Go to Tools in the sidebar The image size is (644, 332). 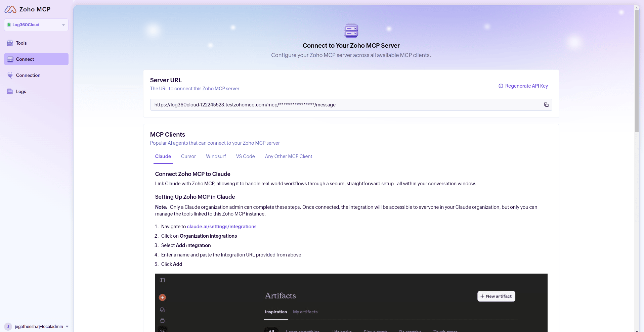click(x=36, y=43)
